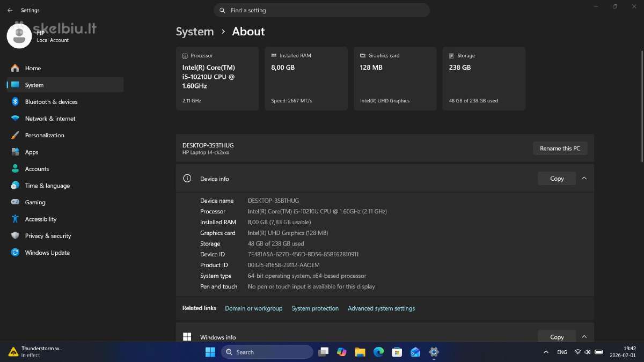Select the Device ID value text
Image resolution: width=644 pixels, height=362 pixels.
point(303,254)
